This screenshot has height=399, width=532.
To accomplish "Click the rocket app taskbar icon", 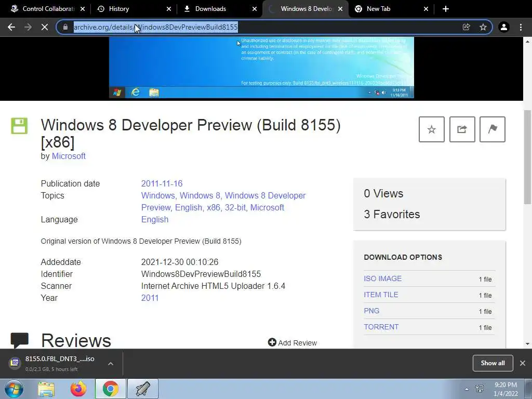I will 143,389.
